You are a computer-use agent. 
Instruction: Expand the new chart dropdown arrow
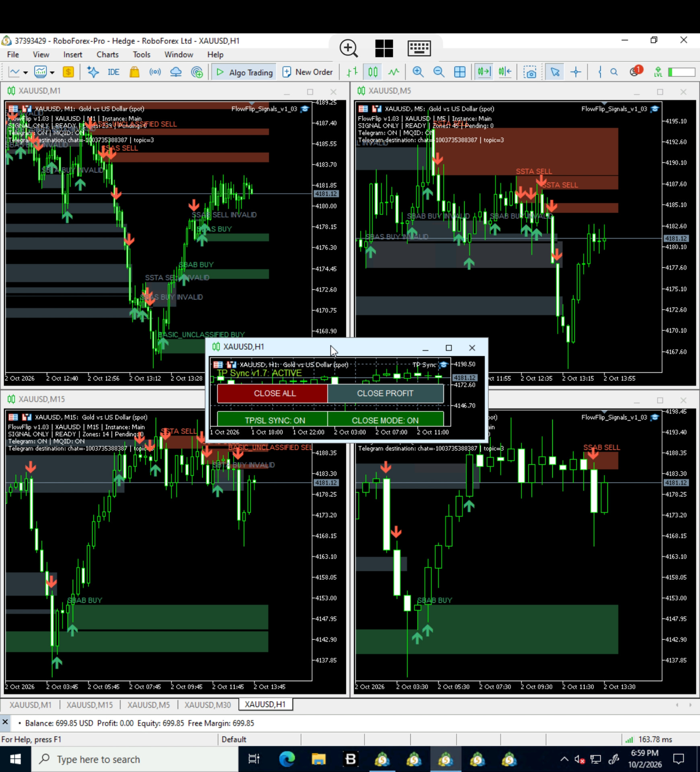pyautogui.click(x=25, y=72)
